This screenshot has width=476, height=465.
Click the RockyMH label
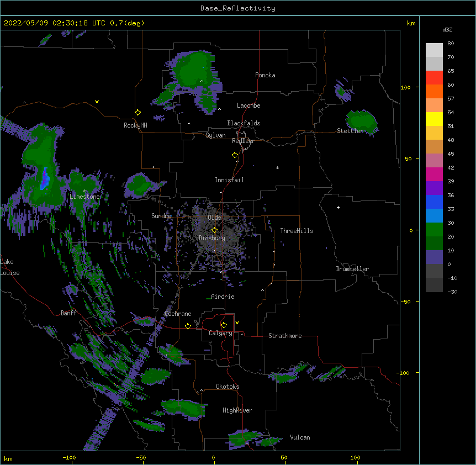click(135, 125)
